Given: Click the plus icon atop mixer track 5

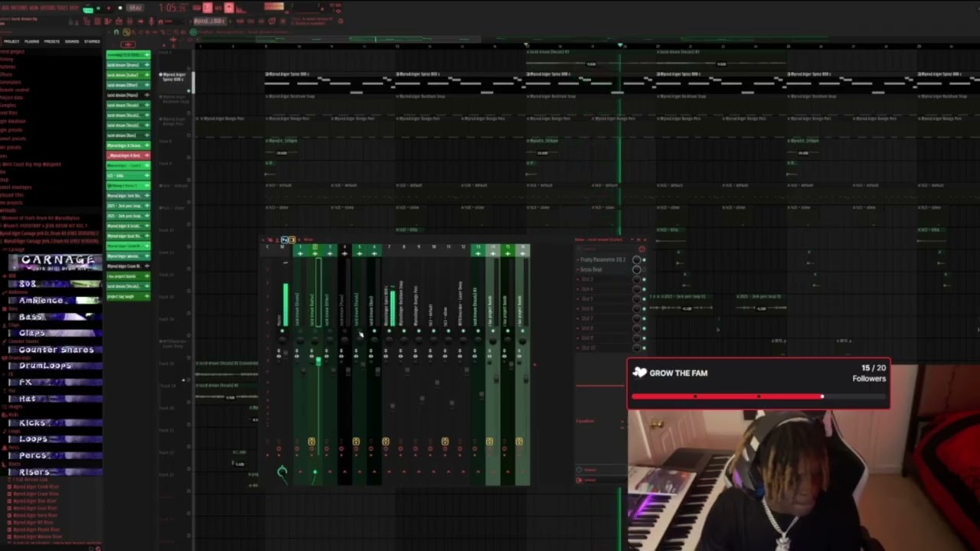Looking at the screenshot, I should [x=359, y=254].
